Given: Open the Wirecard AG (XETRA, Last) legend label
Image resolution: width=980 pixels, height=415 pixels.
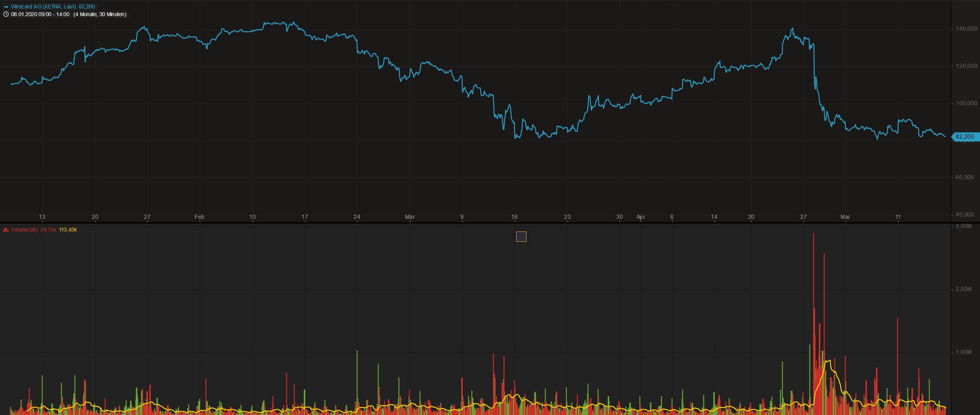Looking at the screenshot, I should [43, 7].
